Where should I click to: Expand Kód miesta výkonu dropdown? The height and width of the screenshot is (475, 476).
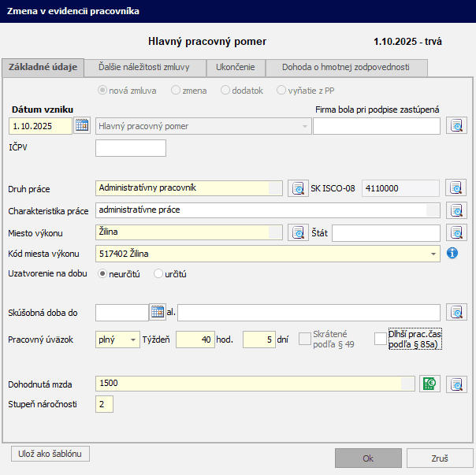(x=434, y=254)
